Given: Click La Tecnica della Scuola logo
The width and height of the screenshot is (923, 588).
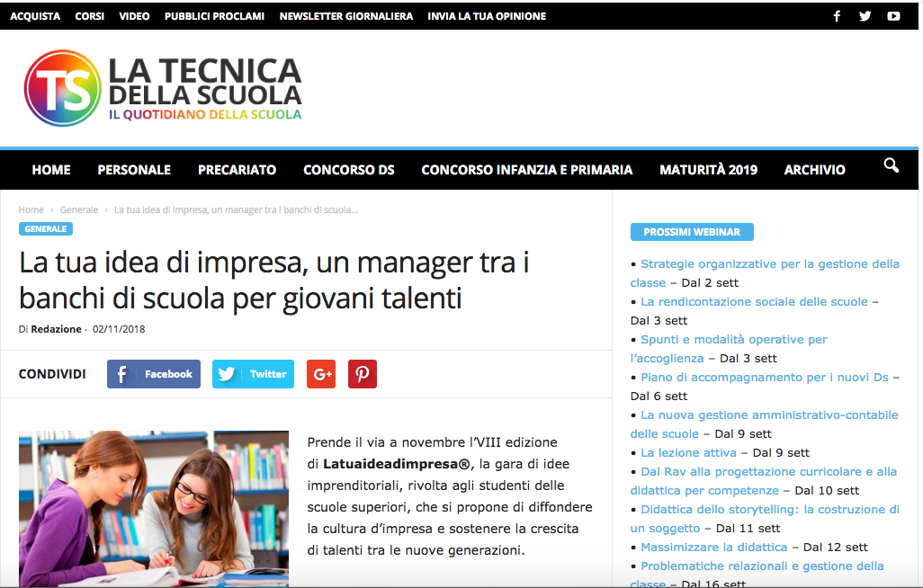Looking at the screenshot, I should 163,88.
